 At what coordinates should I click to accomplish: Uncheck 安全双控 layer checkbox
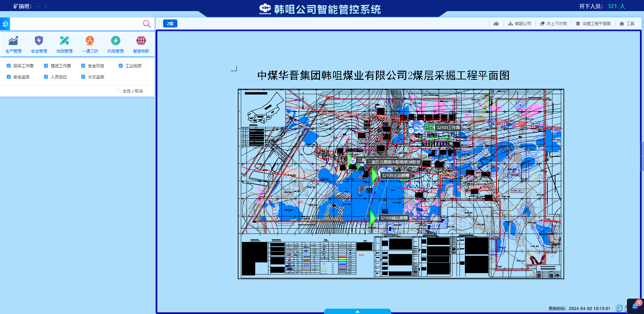click(83, 66)
